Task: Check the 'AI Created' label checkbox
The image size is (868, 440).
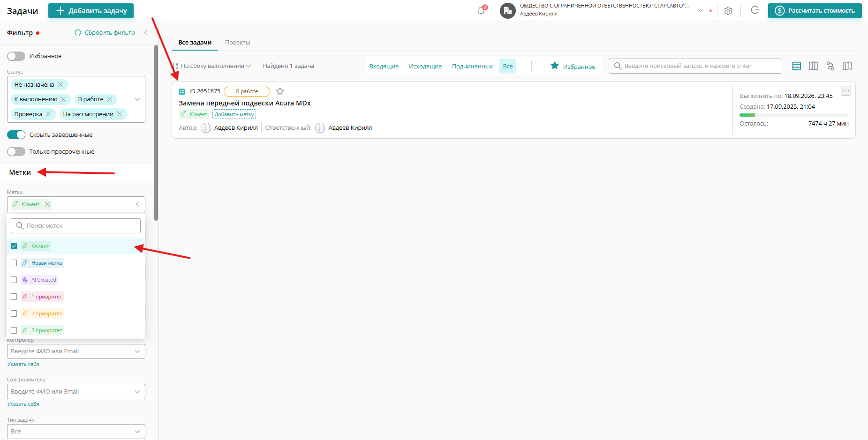Action: coord(14,280)
